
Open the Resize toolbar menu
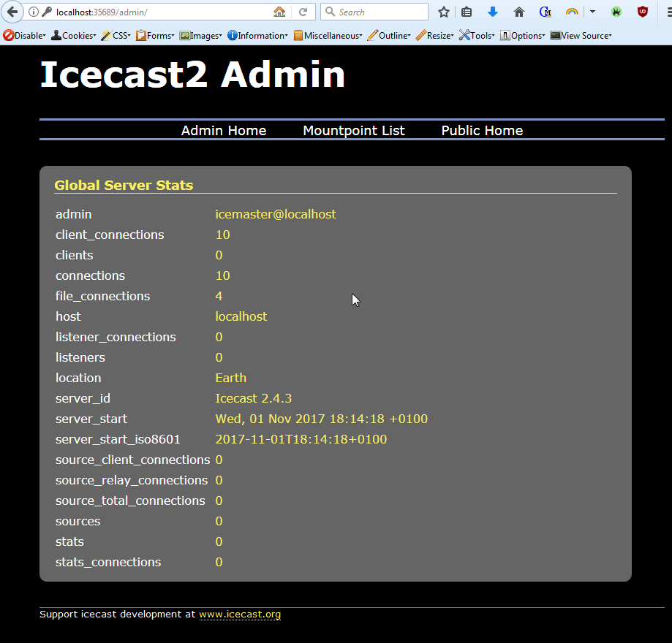434,36
